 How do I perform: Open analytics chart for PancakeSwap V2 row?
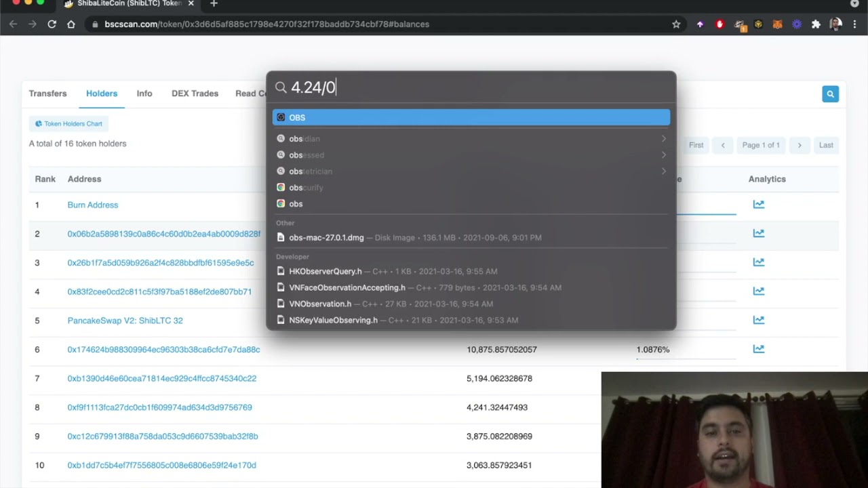[758, 320]
